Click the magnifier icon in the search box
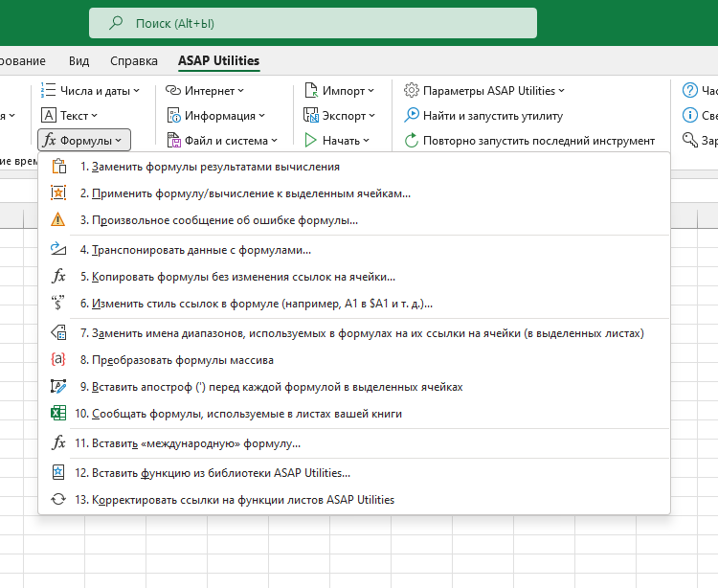The image size is (718, 588). point(116,22)
